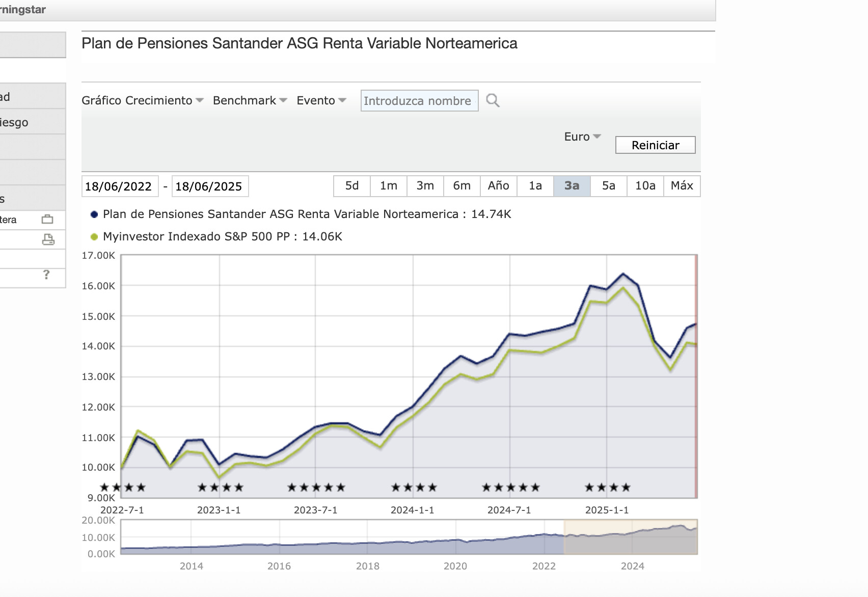868x597 pixels.
Task: Open the Evento dropdown menu
Action: point(321,100)
